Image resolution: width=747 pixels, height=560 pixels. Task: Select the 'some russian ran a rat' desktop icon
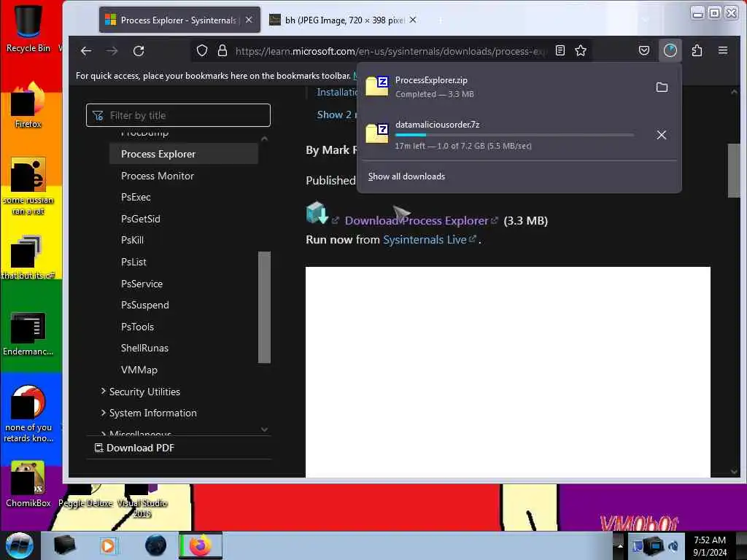point(28,187)
